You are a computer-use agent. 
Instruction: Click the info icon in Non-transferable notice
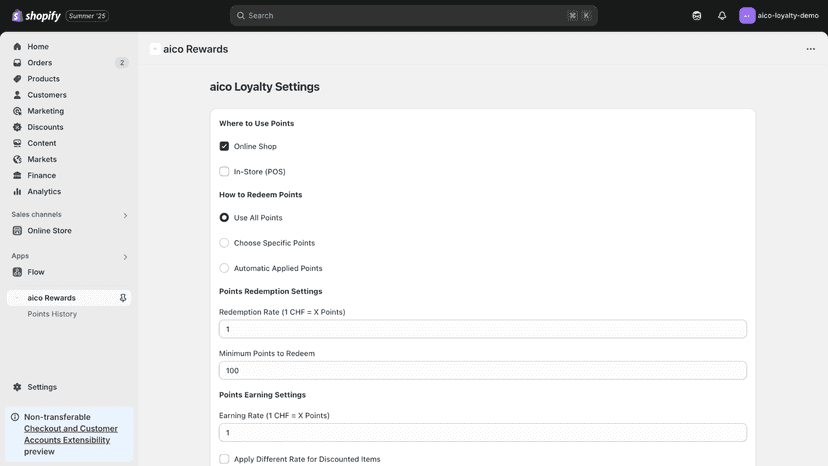[x=15, y=417]
